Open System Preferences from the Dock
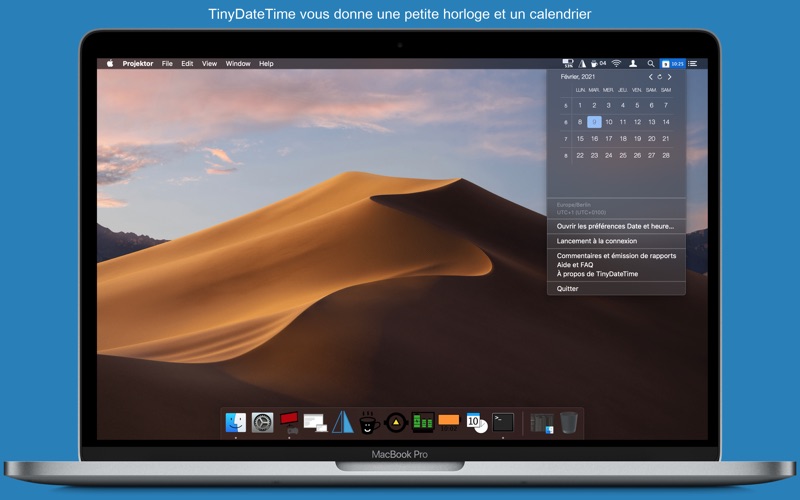The width and height of the screenshot is (800, 500). point(262,422)
